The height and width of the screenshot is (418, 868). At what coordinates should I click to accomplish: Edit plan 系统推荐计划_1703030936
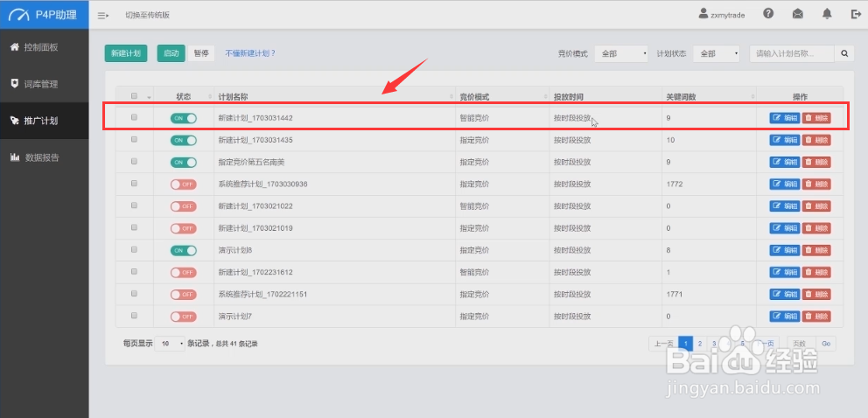[x=784, y=185]
